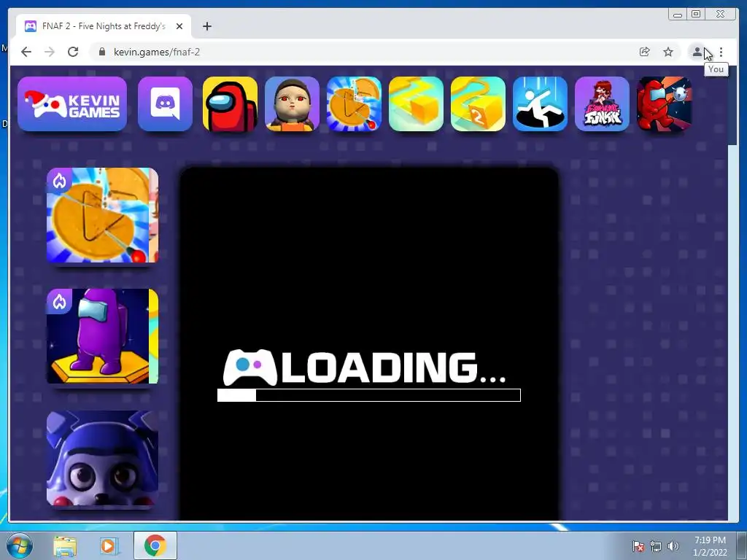747x560 pixels.
Task: Open the Chrome profile avatar button
Action: pos(697,52)
